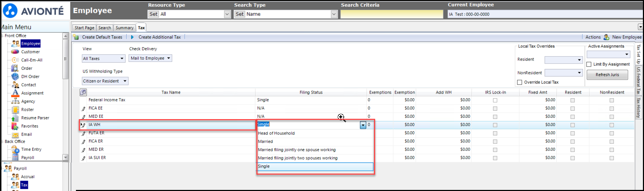Open the Customer icon in Main Menu

(15, 52)
